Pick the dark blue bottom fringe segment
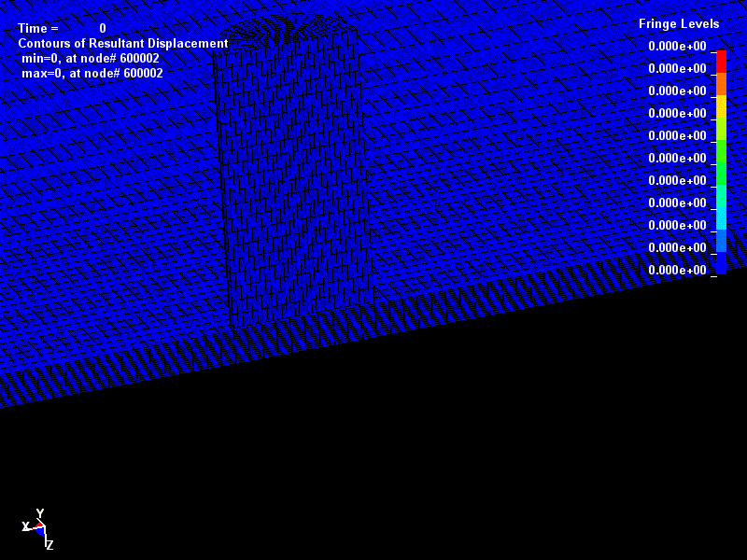 click(x=721, y=262)
